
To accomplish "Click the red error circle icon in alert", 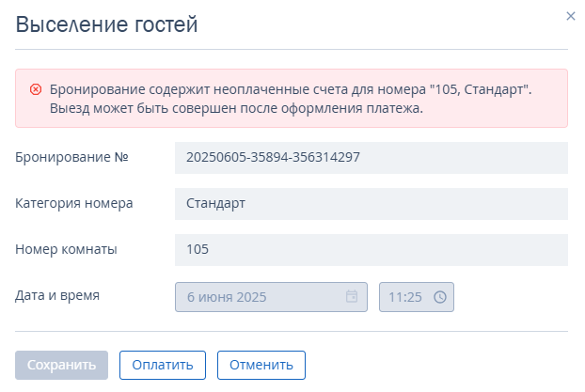I will [x=36, y=89].
